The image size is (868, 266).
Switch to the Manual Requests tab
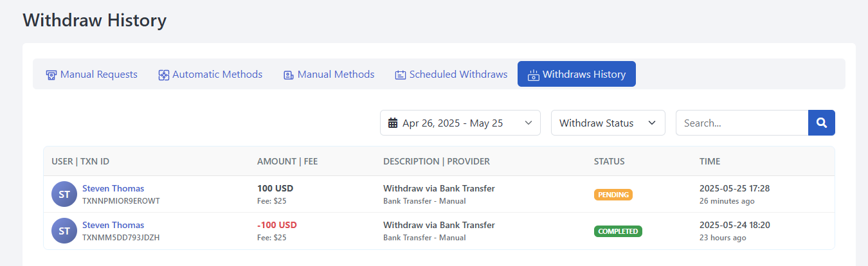(x=98, y=75)
